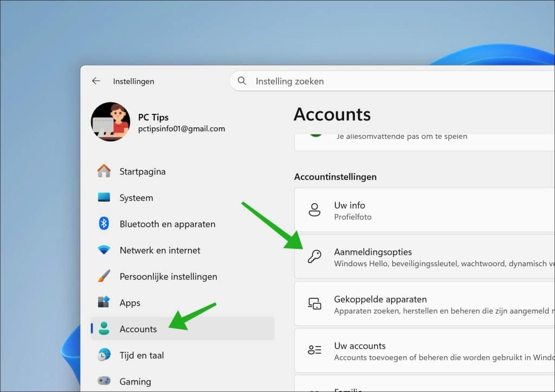Click the Profielfoto subtitle text
The width and height of the screenshot is (555, 392).
pos(352,217)
